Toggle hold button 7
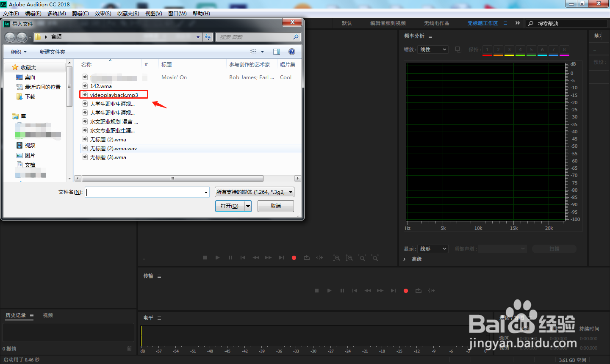The image size is (610, 364). 553,50
